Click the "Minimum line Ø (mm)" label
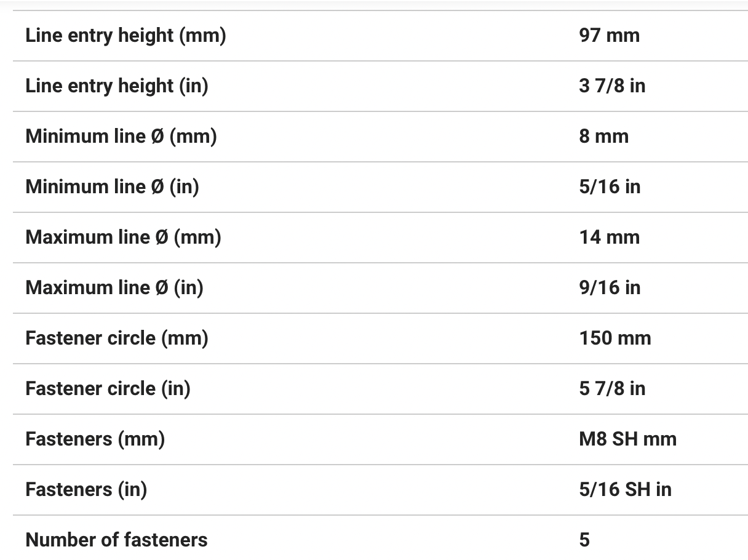Image resolution: width=748 pixels, height=560 pixels. (x=121, y=137)
